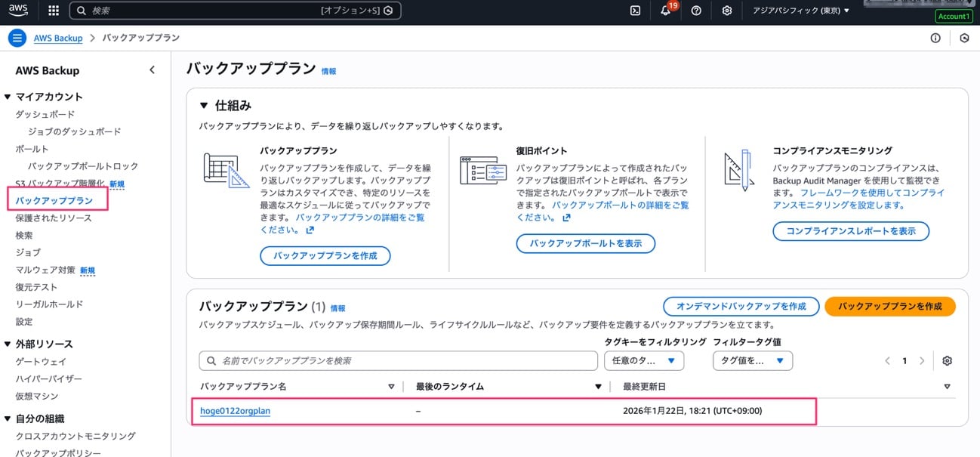Open the notifications bell icon
The height and width of the screenshot is (457, 980).
click(665, 11)
